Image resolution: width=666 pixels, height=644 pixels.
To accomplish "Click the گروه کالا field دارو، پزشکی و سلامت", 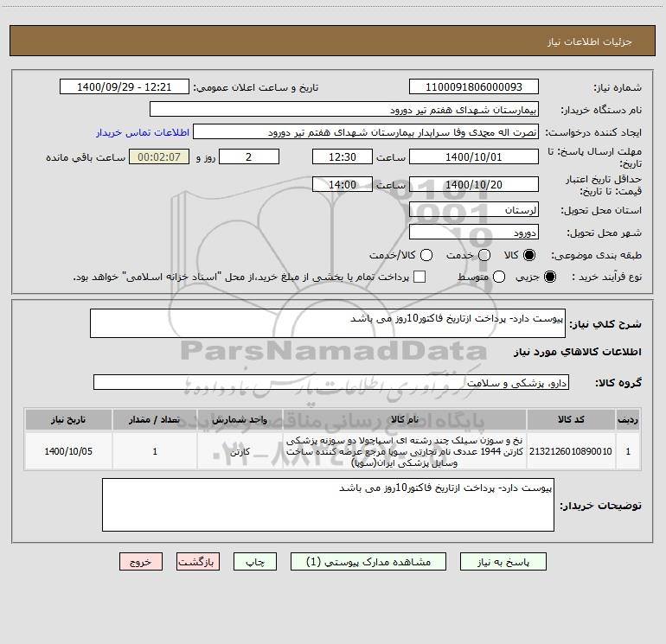I will tap(331, 382).
